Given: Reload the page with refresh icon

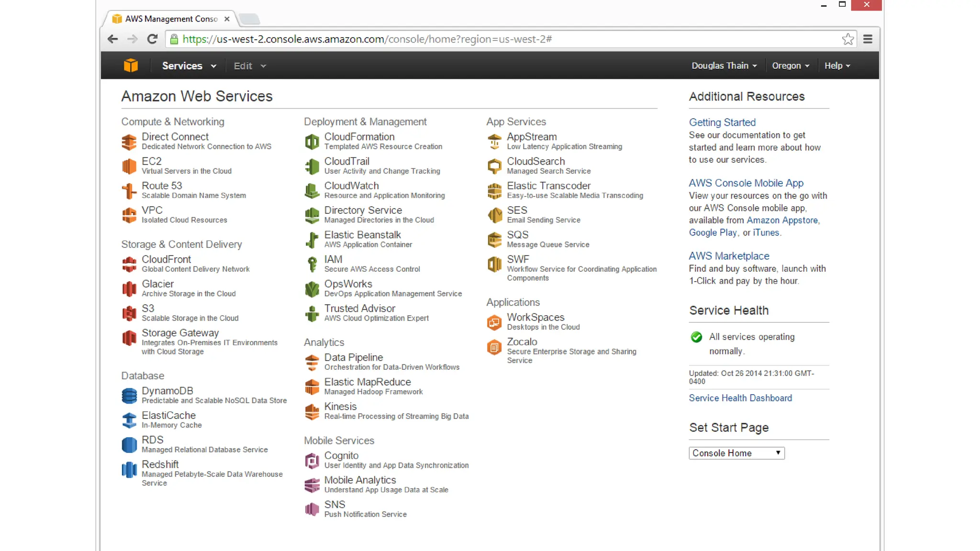Looking at the screenshot, I should point(152,39).
